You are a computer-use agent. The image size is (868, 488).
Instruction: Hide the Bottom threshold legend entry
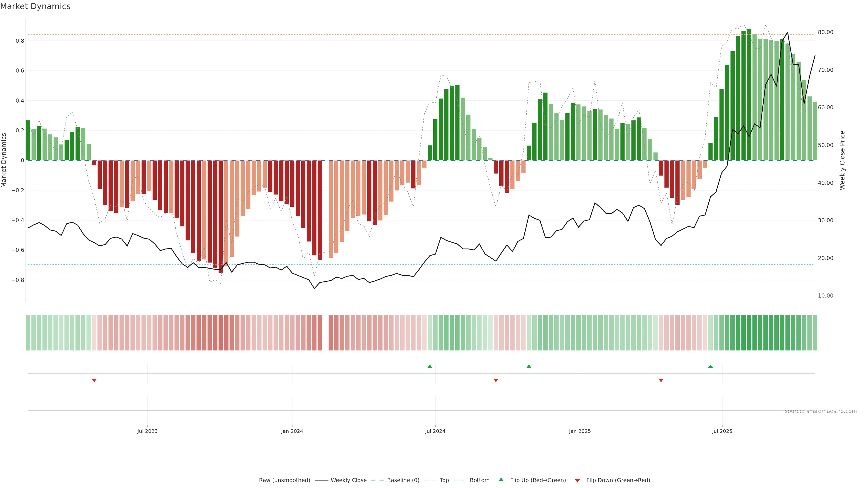point(479,480)
